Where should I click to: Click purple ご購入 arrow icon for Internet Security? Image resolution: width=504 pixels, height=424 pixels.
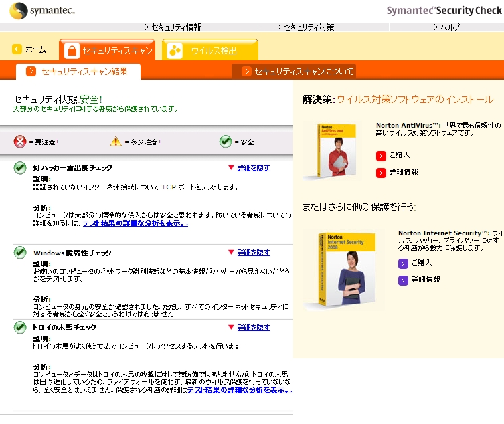click(403, 263)
